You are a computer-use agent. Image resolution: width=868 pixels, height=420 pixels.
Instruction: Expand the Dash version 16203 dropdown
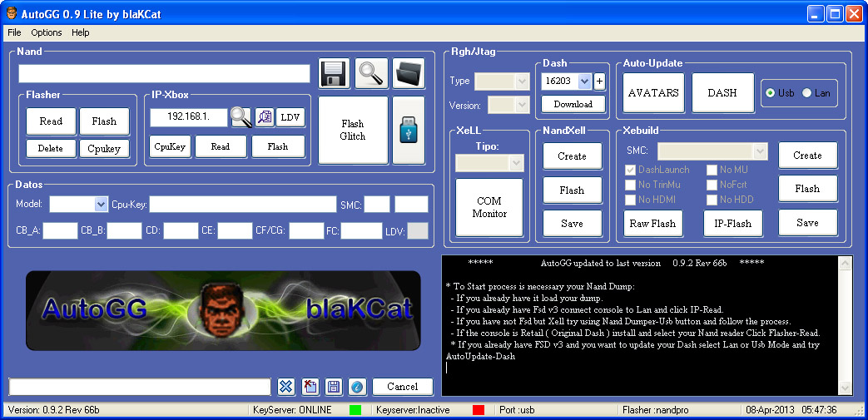click(x=583, y=81)
